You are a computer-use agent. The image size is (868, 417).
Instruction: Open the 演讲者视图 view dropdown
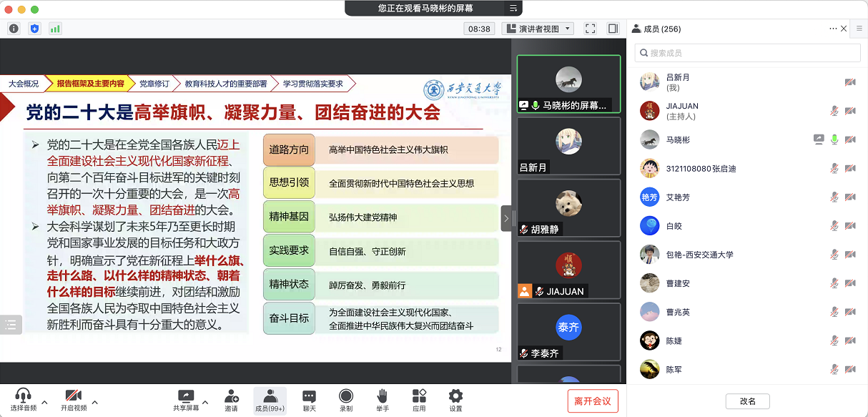click(x=538, y=29)
